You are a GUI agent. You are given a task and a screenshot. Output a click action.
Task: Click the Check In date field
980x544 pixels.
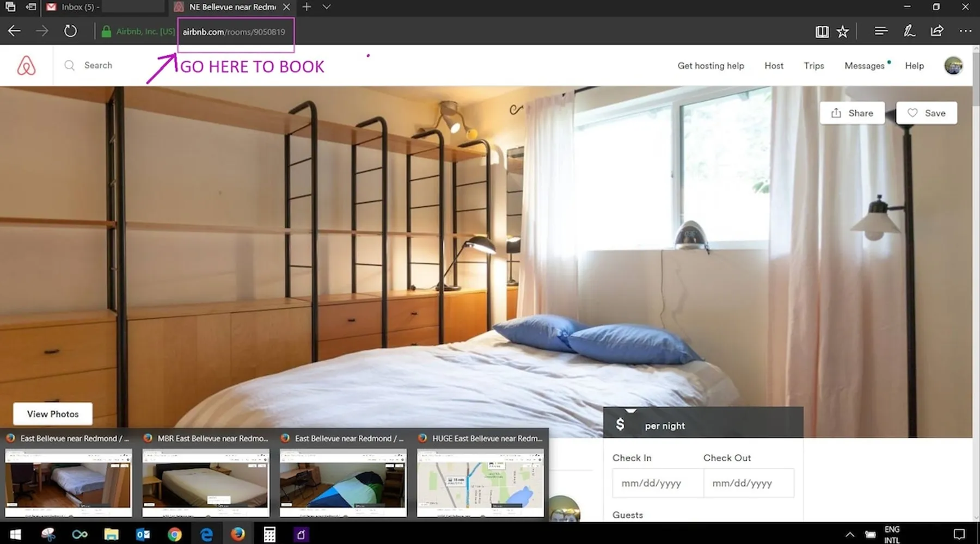click(657, 483)
